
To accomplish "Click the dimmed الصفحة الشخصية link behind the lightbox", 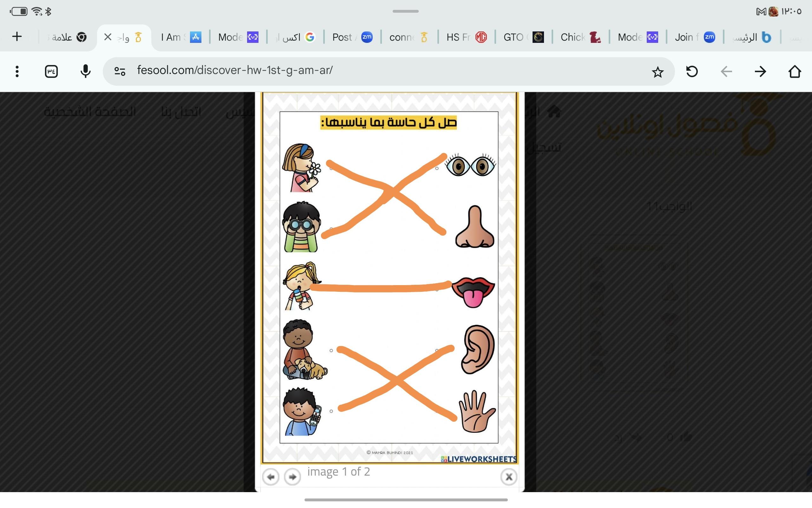I will [x=90, y=111].
